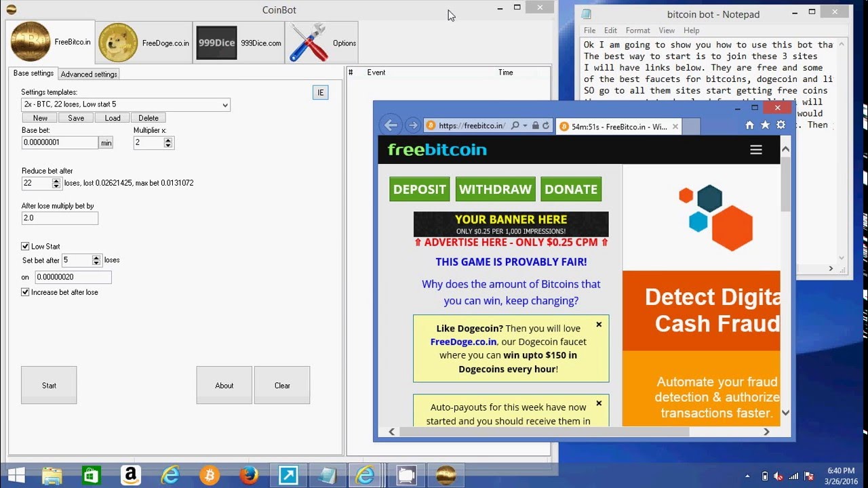Open the Options tools tab in CoinBot
This screenshot has height=488, width=868.
pos(322,43)
